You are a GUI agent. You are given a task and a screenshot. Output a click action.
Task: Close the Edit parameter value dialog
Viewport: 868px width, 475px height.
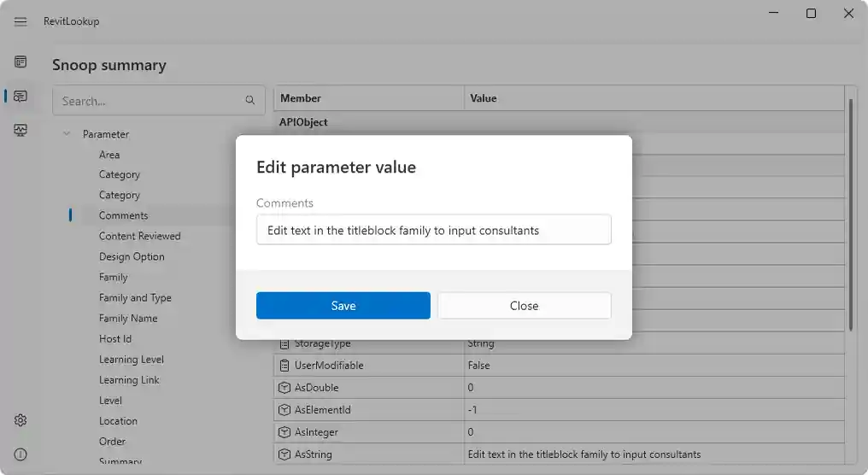pyautogui.click(x=524, y=306)
